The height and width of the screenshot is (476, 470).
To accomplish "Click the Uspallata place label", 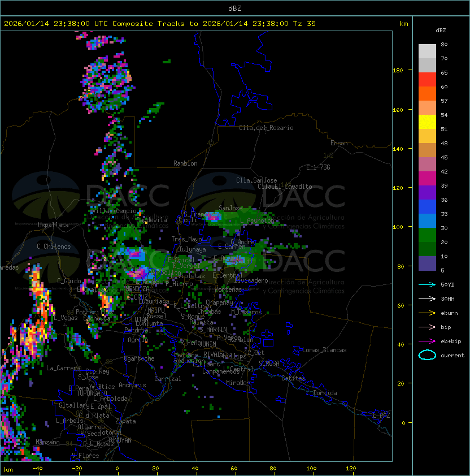I will [53, 225].
